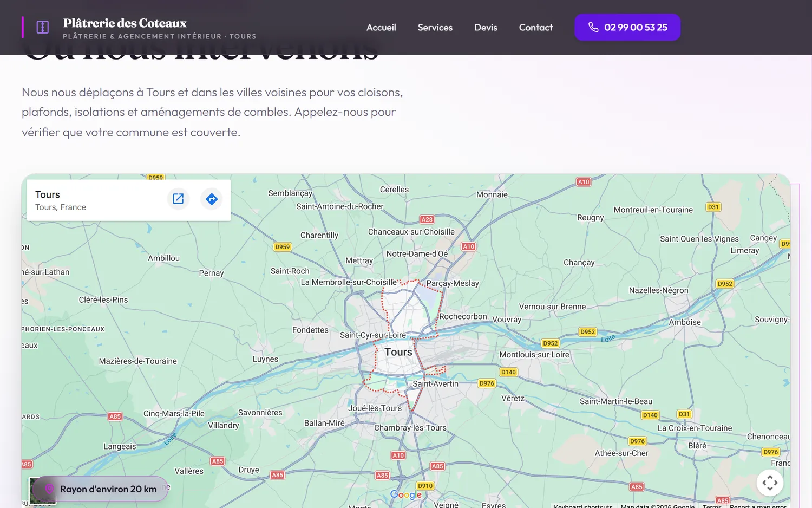Click the Plâtrerie des Coteaux site title
The height and width of the screenshot is (508, 812).
coord(125,23)
